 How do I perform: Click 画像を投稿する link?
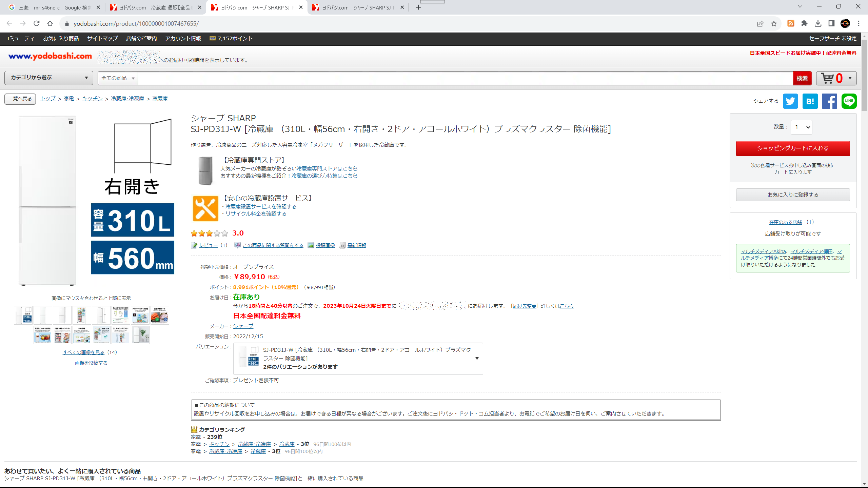tap(91, 363)
